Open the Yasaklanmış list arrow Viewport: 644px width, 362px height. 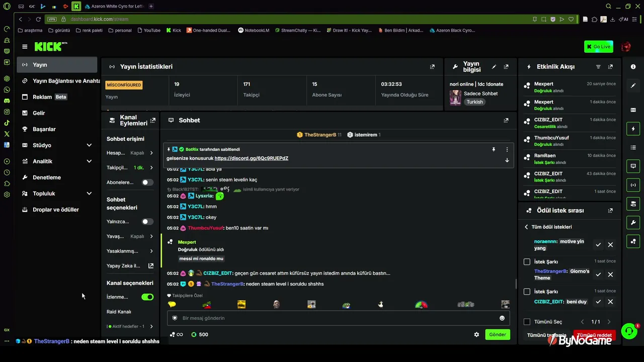coord(151,251)
